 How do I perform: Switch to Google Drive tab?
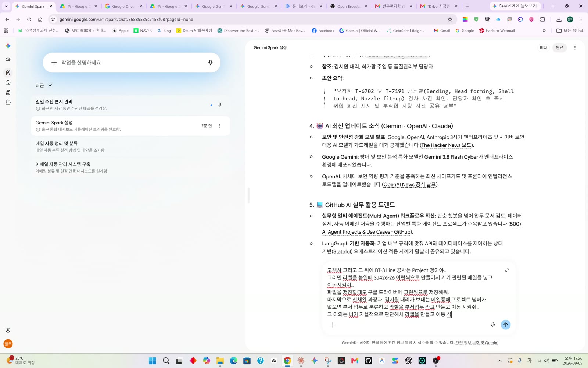tap(123, 6)
